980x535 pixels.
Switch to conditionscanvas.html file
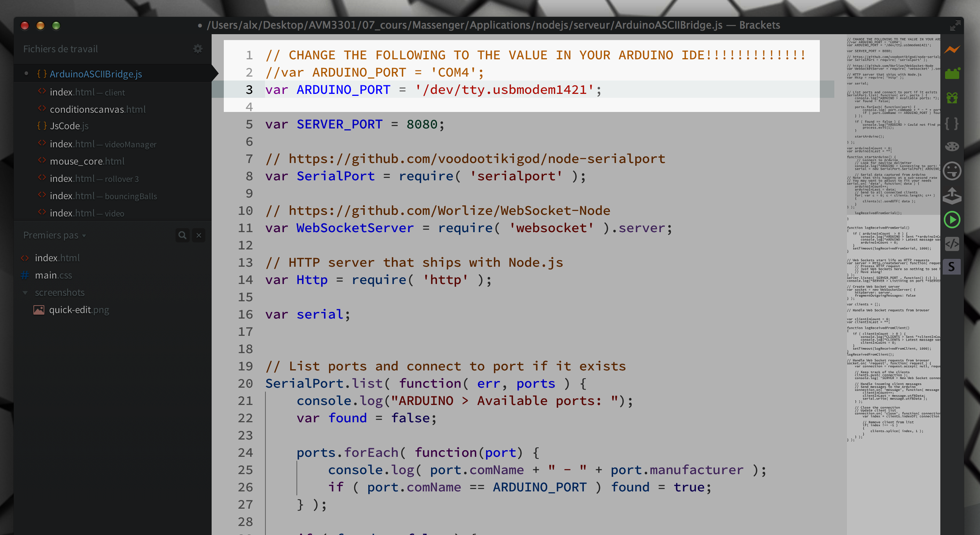tap(98, 109)
